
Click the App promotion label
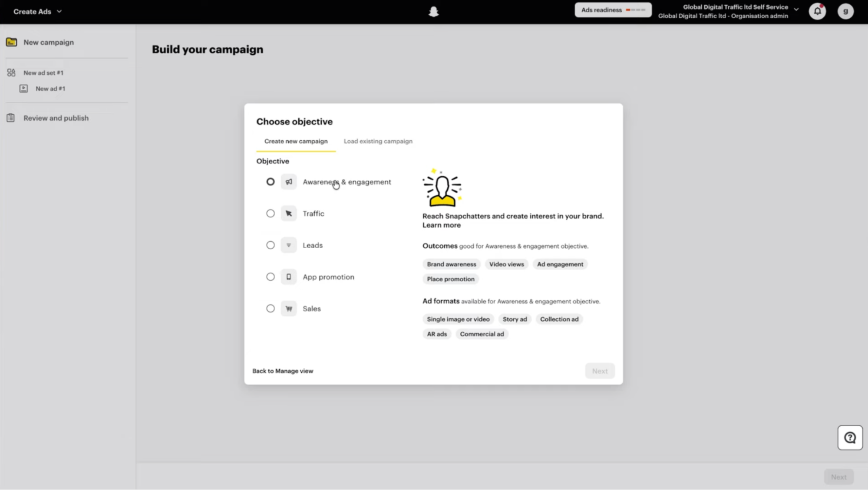[x=328, y=277]
